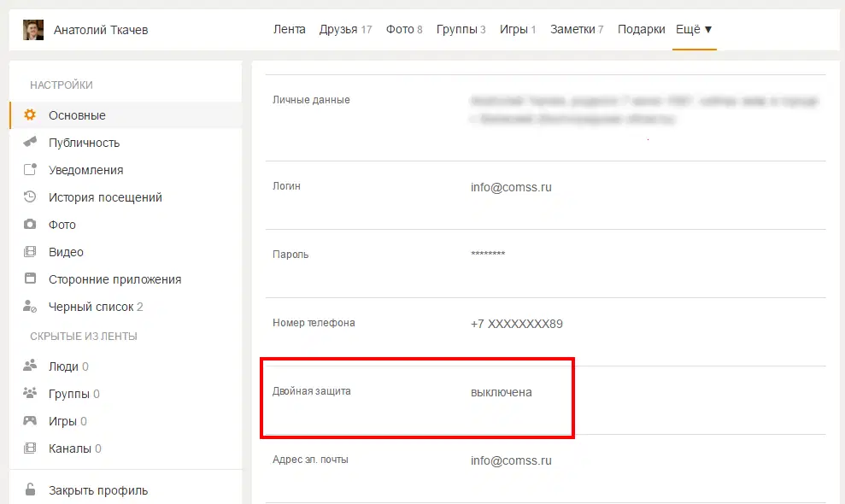Click the Сторонние приложения window icon
Screen dimensions: 845x504
click(x=30, y=278)
